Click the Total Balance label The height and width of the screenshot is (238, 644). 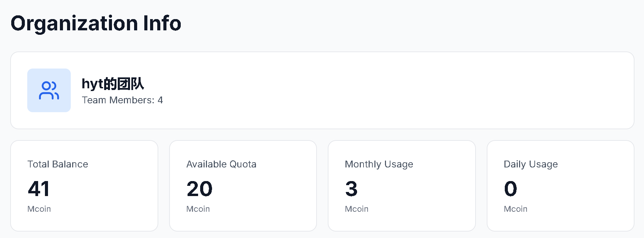(58, 164)
